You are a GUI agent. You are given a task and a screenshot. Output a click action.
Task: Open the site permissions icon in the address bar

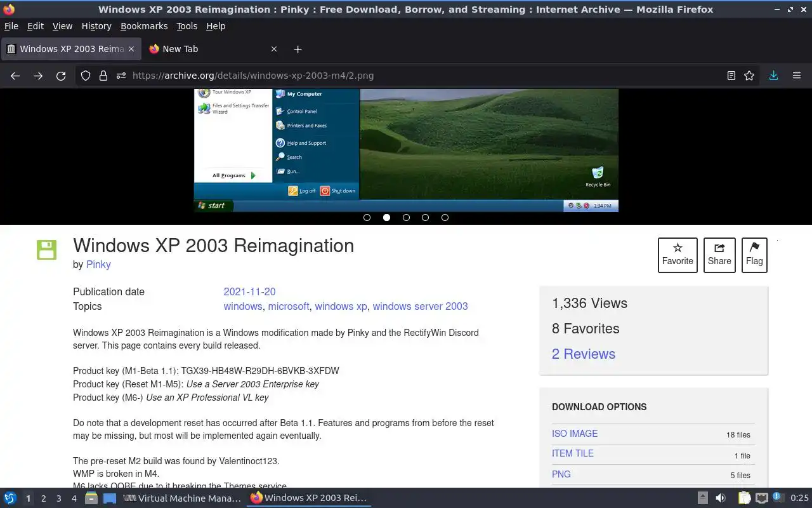(121, 76)
